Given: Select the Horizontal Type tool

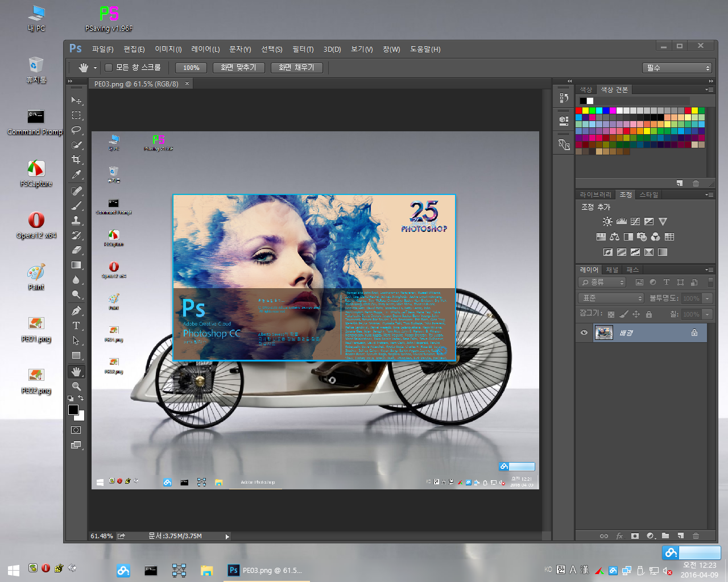Looking at the screenshot, I should coord(76,326).
